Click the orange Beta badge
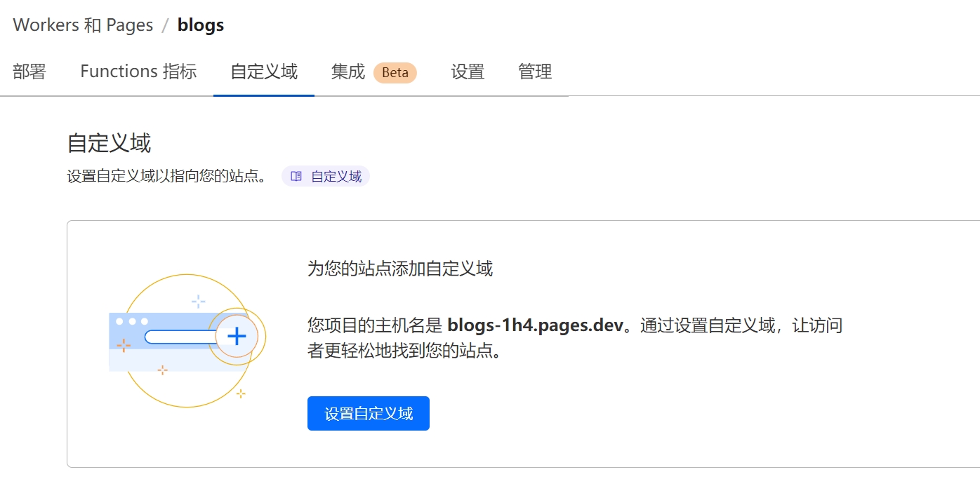Screen dimensions: 980x486 coord(395,73)
